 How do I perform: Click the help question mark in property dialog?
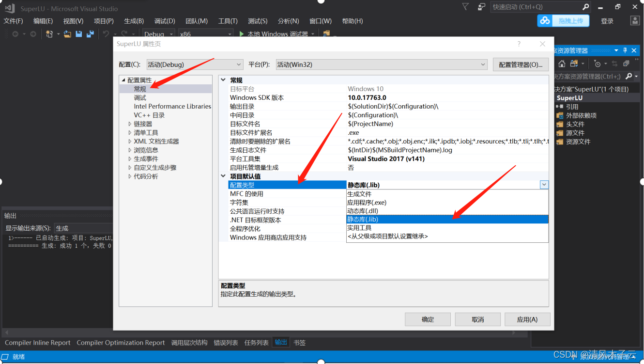click(x=519, y=44)
